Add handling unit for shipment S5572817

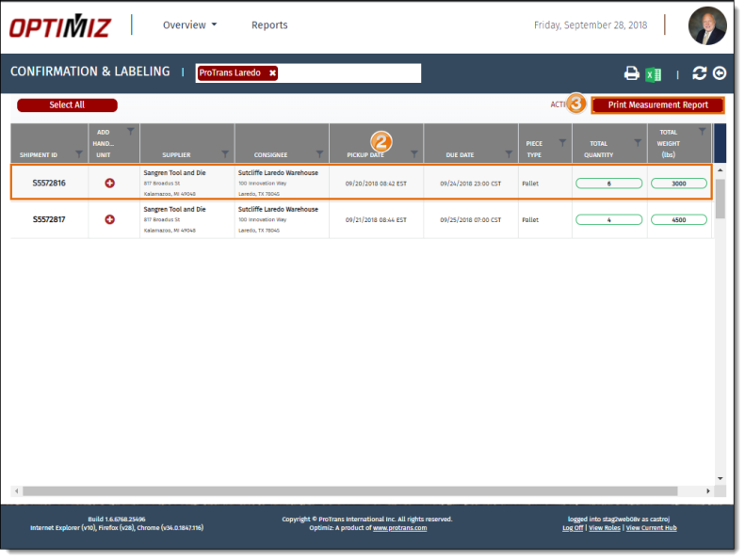pyautogui.click(x=110, y=219)
